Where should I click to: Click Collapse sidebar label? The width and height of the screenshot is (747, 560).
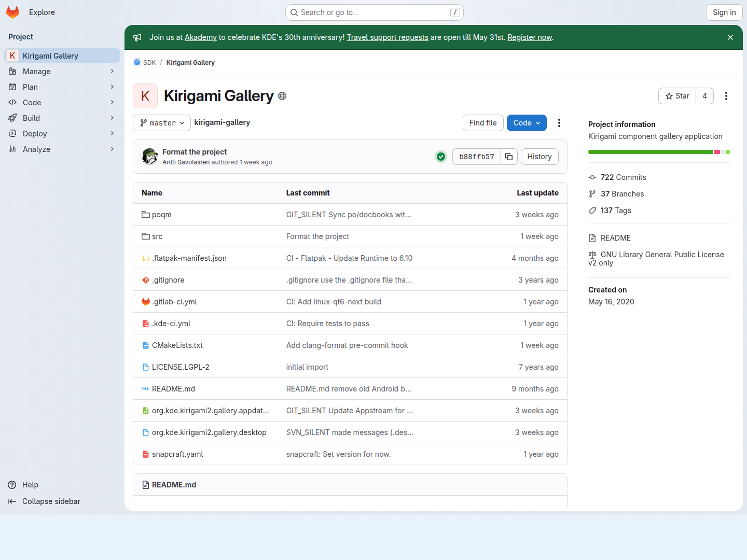(x=51, y=501)
